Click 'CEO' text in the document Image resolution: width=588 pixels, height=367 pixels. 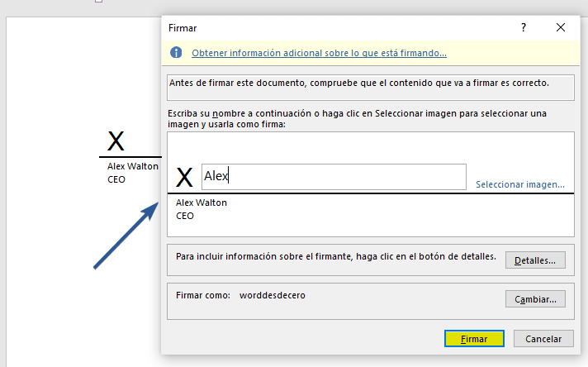[x=116, y=179]
